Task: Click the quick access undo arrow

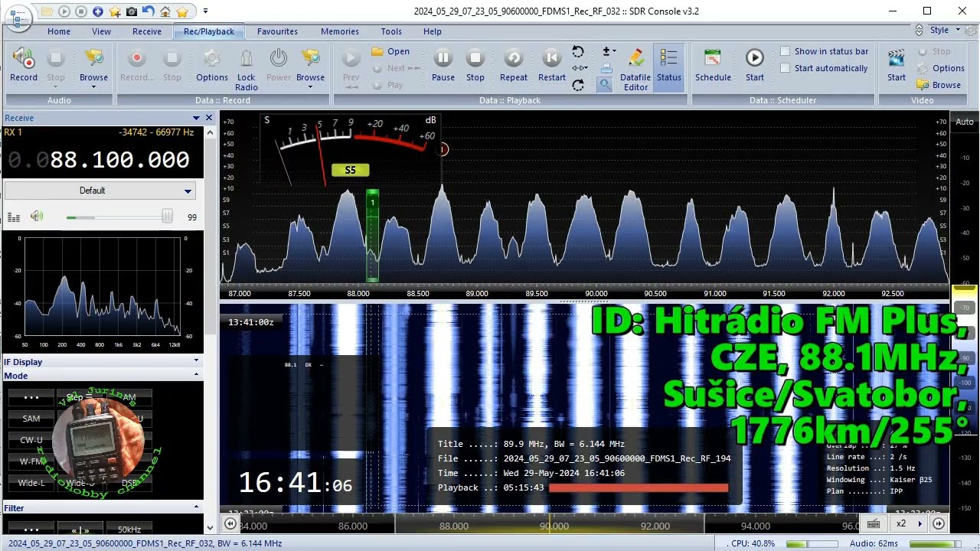Action: pyautogui.click(x=149, y=11)
